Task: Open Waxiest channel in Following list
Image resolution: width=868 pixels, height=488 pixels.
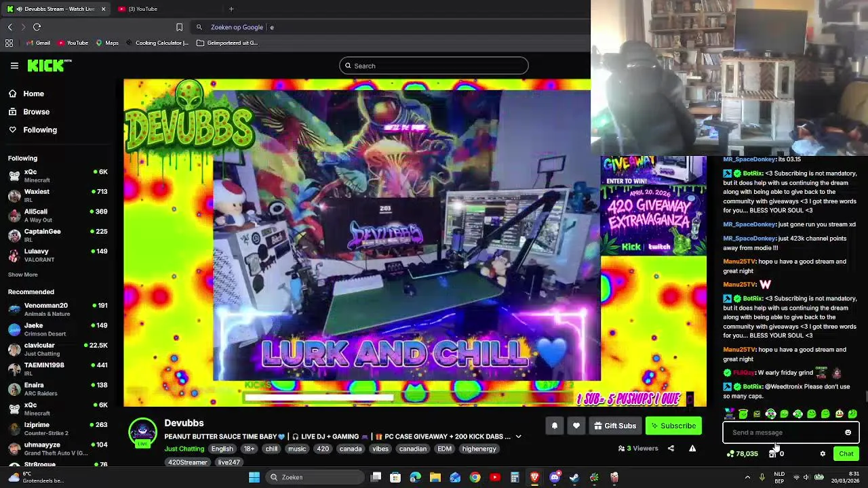Action: (x=58, y=196)
